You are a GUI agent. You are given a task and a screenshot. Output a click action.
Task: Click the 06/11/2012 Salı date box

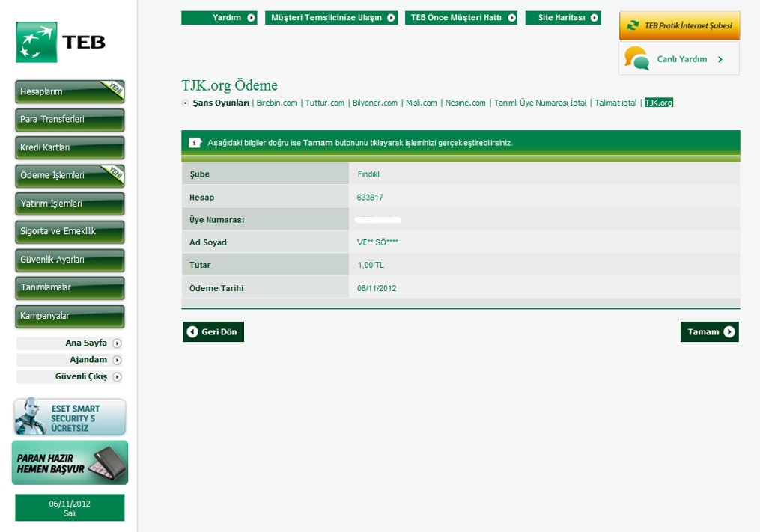click(x=70, y=508)
